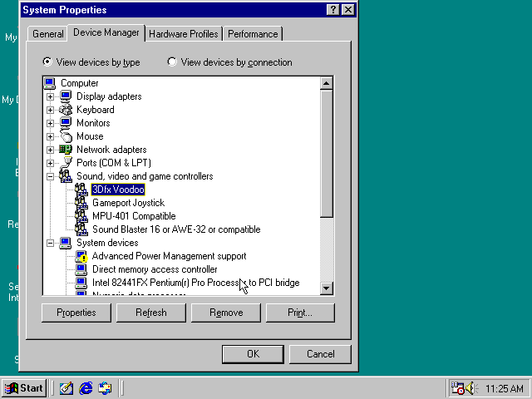The width and height of the screenshot is (532, 399).
Task: Click the Print... button
Action: pos(300,313)
